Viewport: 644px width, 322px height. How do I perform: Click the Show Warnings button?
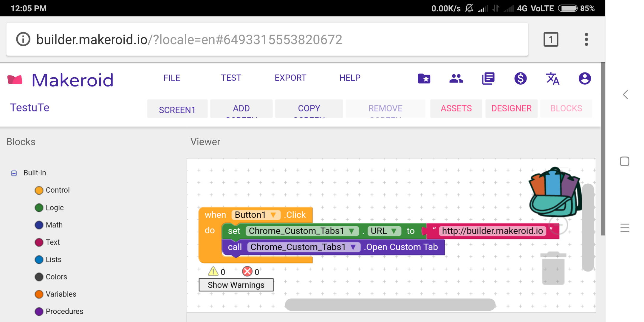pyautogui.click(x=236, y=285)
